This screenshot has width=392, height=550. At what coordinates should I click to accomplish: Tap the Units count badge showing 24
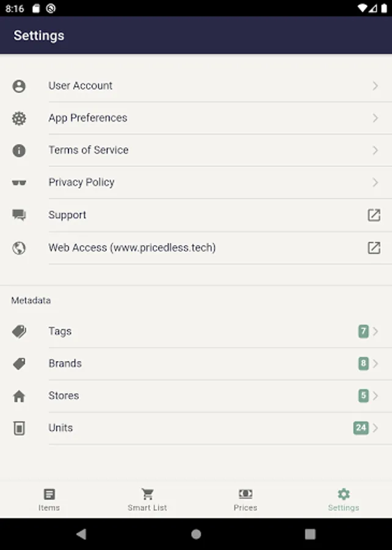pyautogui.click(x=361, y=428)
